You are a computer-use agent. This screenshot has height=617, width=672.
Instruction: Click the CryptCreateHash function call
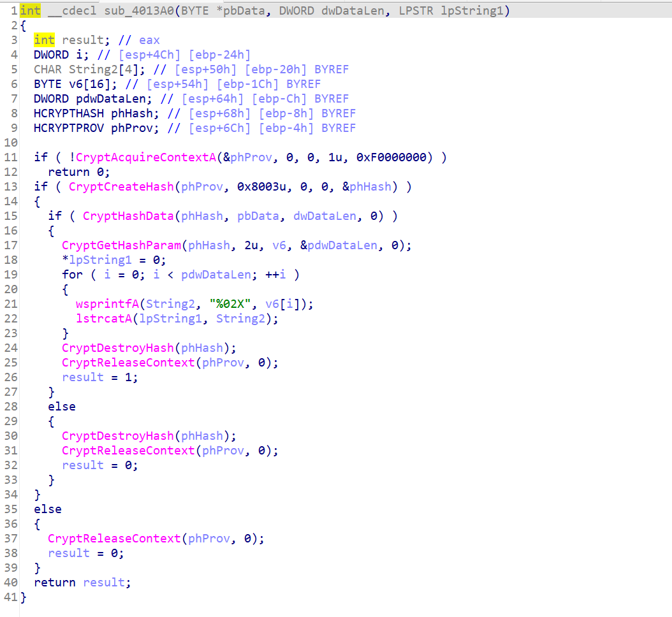121,187
